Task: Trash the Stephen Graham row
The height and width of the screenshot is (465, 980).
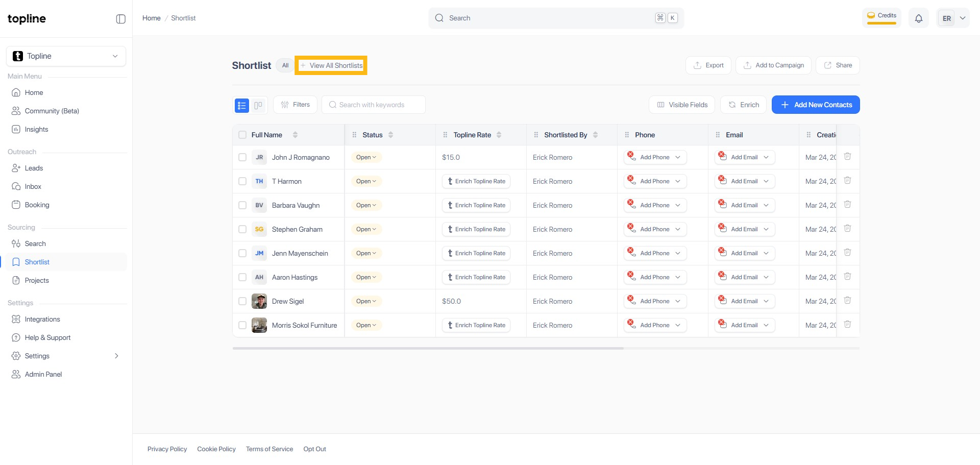Action: click(847, 228)
